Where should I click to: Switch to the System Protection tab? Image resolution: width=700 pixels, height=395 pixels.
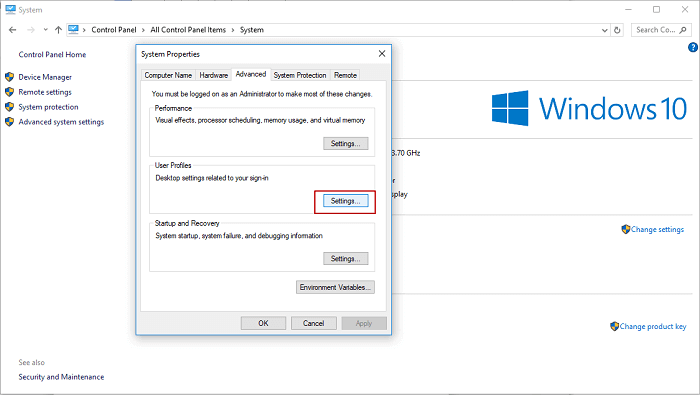pyautogui.click(x=300, y=75)
